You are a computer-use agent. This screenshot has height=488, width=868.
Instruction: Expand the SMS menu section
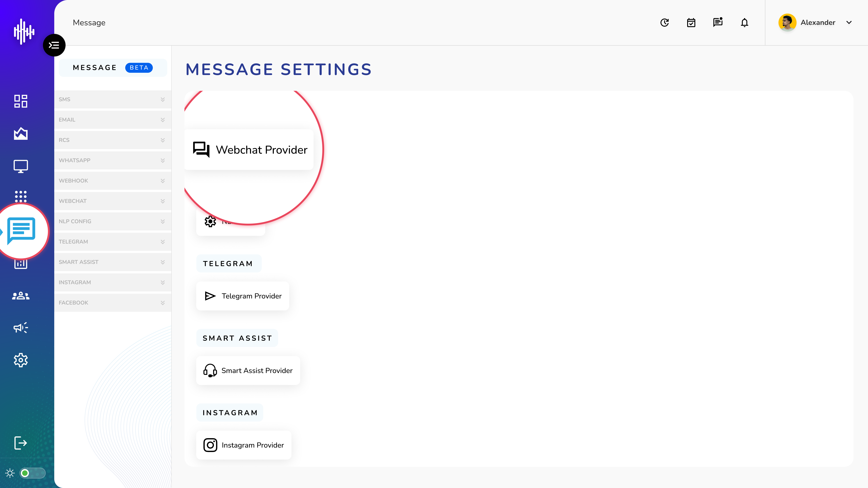pos(113,99)
